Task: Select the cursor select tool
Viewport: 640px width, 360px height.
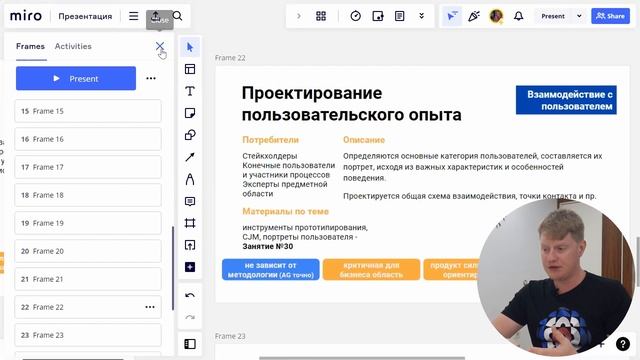Action: tap(190, 47)
